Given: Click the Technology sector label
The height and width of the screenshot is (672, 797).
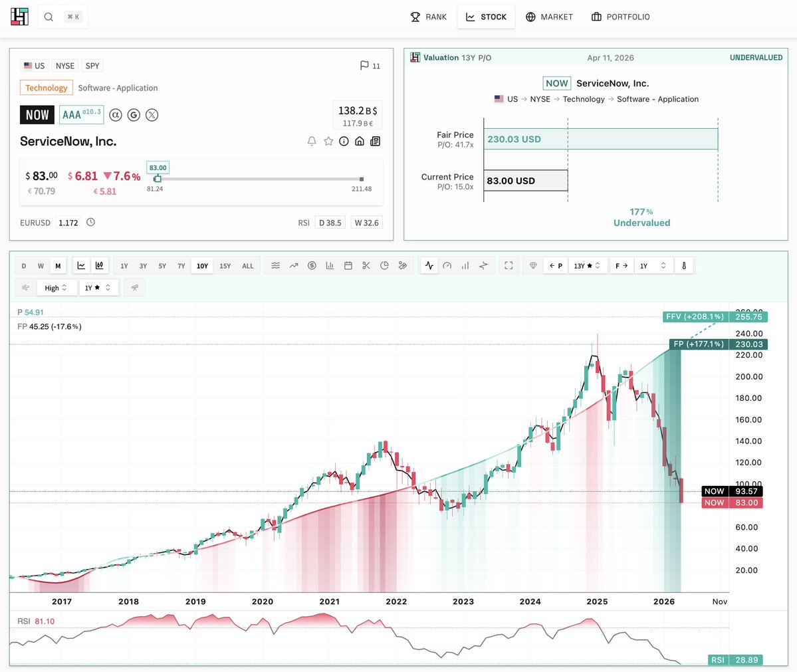Looking at the screenshot, I should tap(47, 88).
